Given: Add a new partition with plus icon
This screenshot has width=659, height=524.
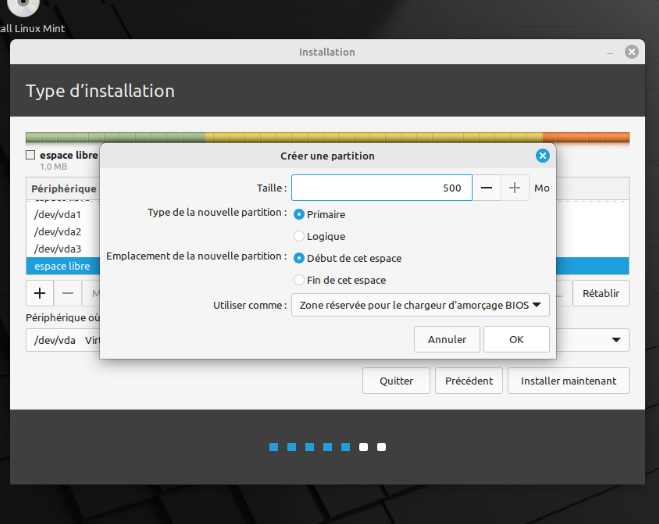Looking at the screenshot, I should [x=40, y=293].
